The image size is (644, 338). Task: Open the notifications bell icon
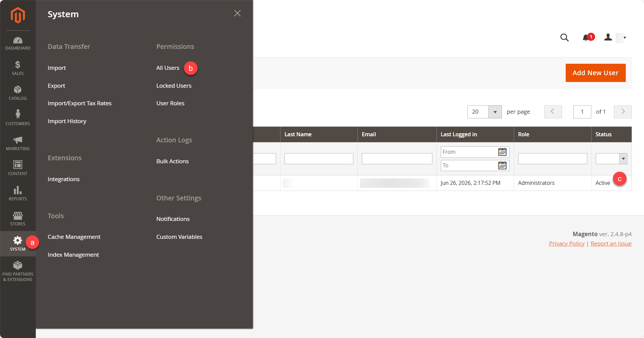point(586,38)
